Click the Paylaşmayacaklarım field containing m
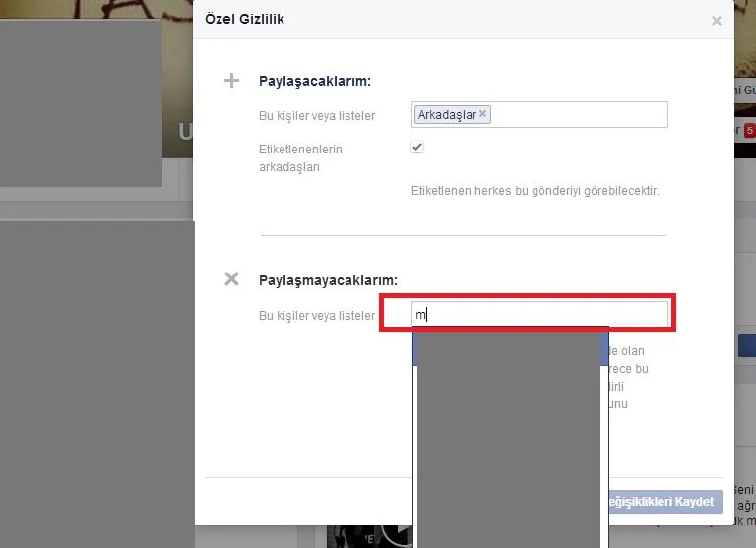This screenshot has height=548, width=756. click(541, 315)
